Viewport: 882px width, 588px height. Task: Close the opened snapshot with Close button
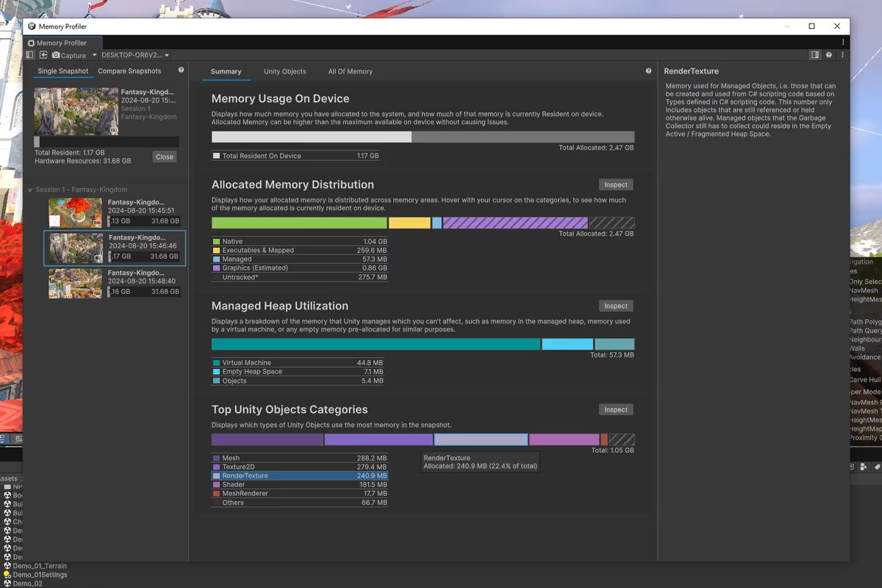[x=165, y=157]
